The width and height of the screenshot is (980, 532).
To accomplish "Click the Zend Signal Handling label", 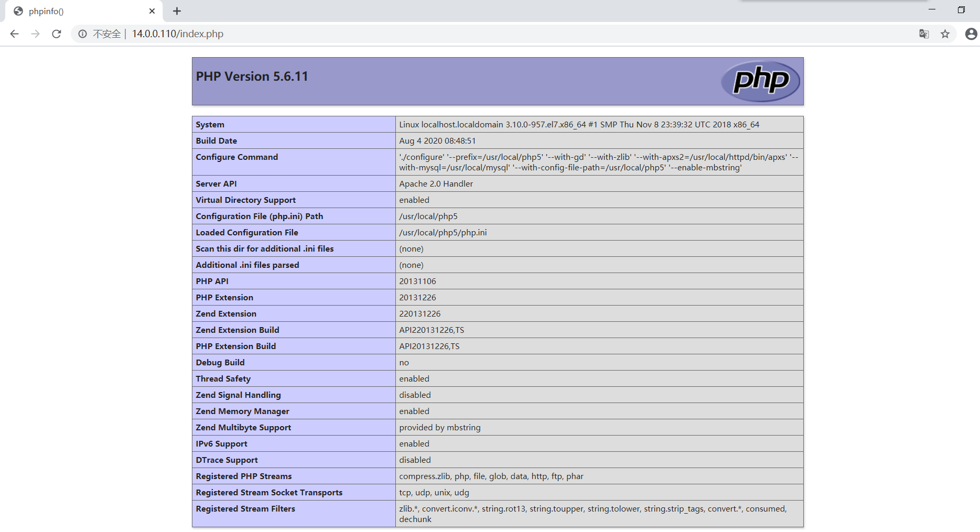I will (x=239, y=395).
